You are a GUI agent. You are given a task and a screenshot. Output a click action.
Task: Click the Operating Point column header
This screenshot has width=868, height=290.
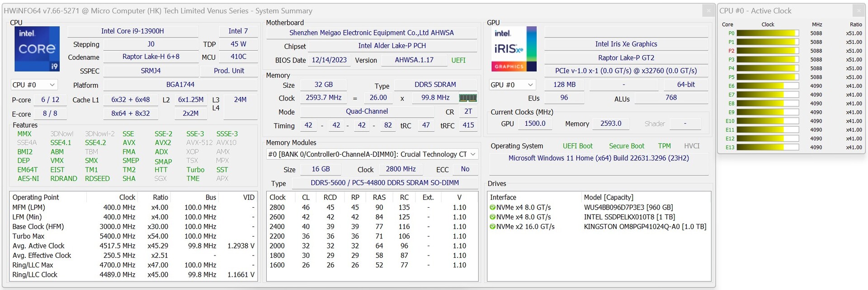click(36, 198)
